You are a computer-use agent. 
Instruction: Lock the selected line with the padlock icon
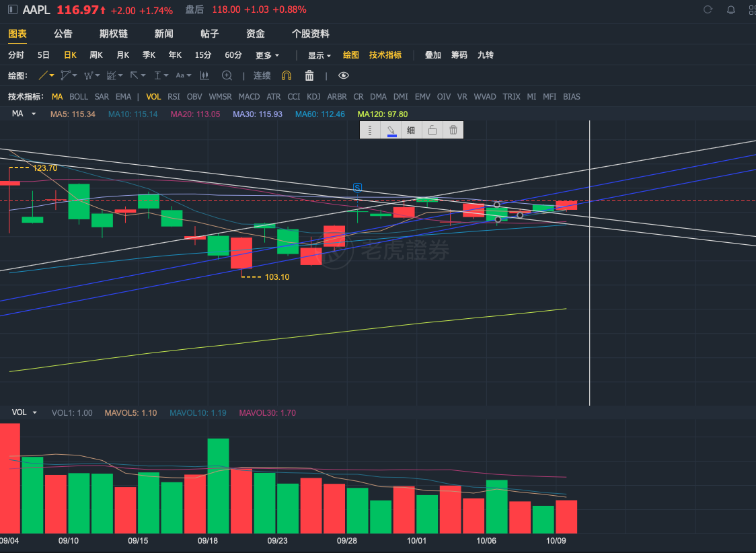point(432,130)
